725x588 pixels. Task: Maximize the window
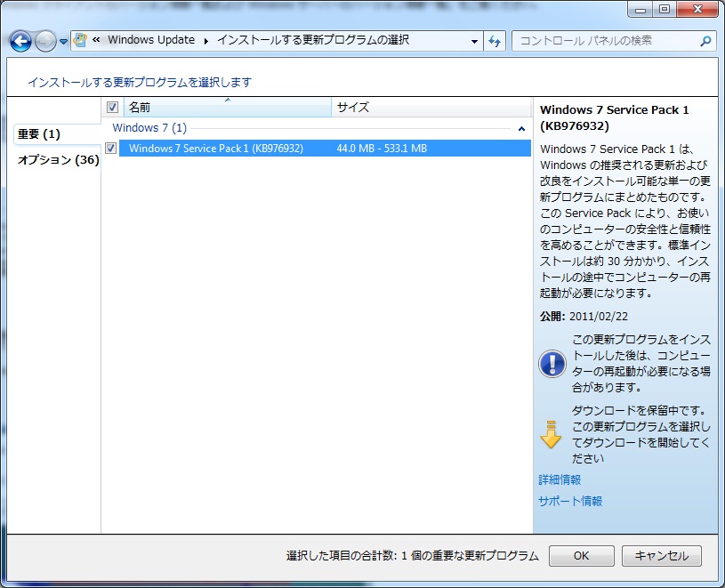(x=664, y=9)
